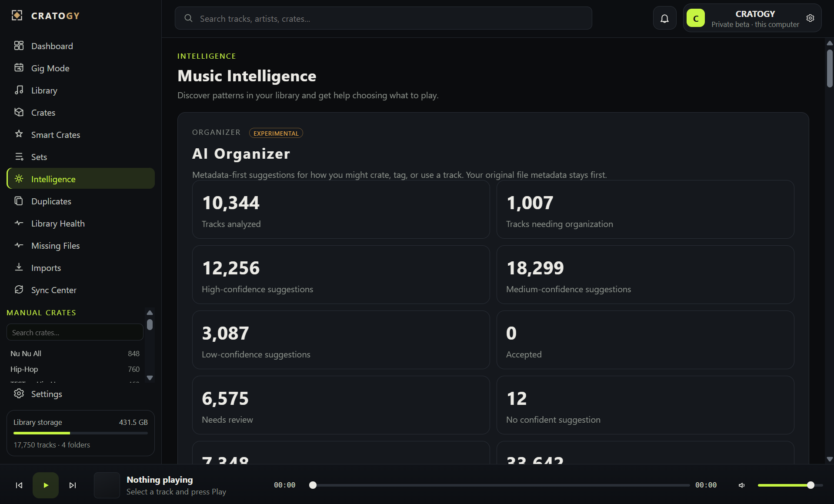834x504 pixels.
Task: Open account settings gear in header
Action: [810, 18]
